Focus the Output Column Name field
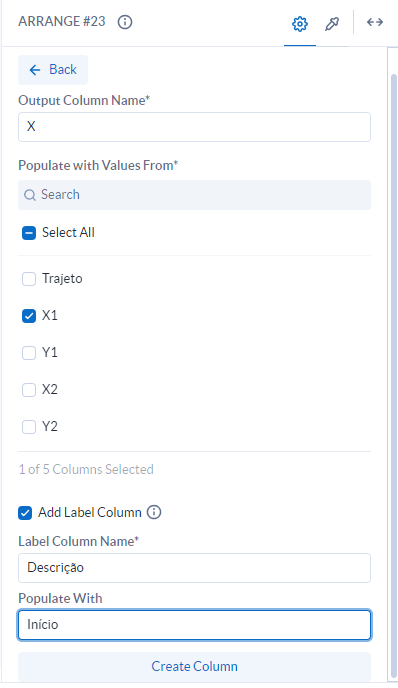The width and height of the screenshot is (398, 688). (x=194, y=127)
